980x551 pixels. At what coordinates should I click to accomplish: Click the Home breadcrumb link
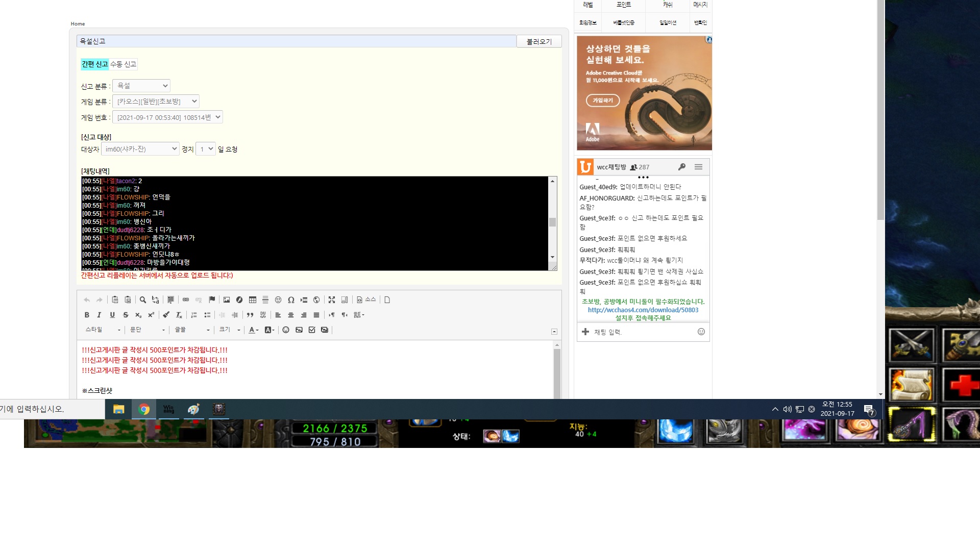[78, 24]
